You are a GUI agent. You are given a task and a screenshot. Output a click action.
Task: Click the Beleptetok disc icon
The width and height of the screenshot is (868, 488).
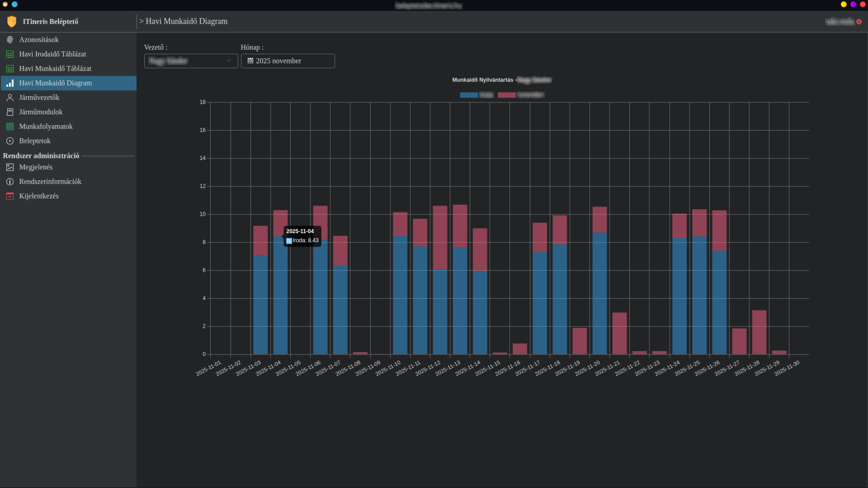pos(10,141)
